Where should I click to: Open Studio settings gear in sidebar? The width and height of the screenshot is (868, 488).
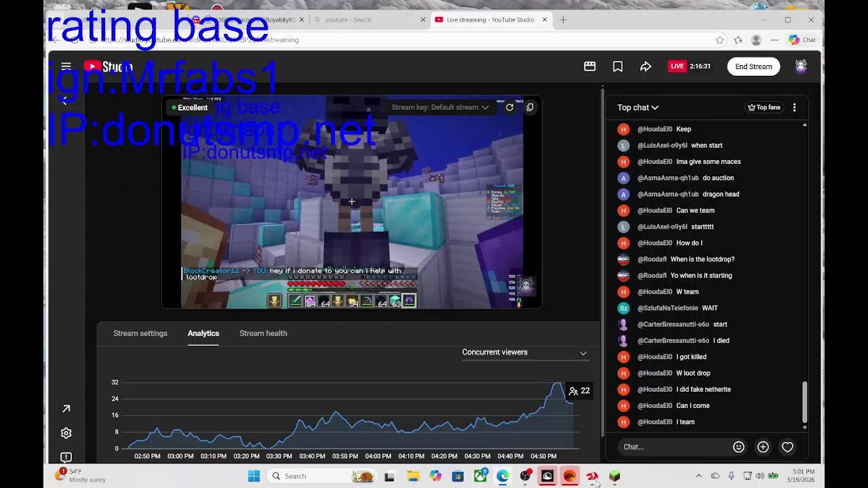click(x=66, y=433)
